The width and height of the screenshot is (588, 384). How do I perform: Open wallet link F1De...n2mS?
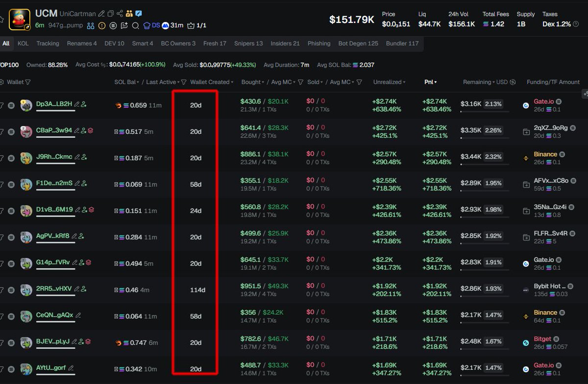54,183
